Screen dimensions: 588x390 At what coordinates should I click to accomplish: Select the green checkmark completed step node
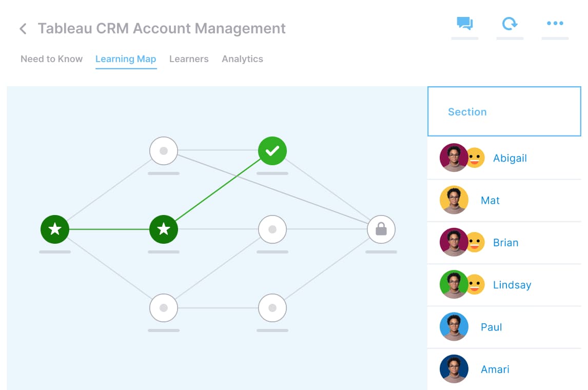click(x=272, y=150)
